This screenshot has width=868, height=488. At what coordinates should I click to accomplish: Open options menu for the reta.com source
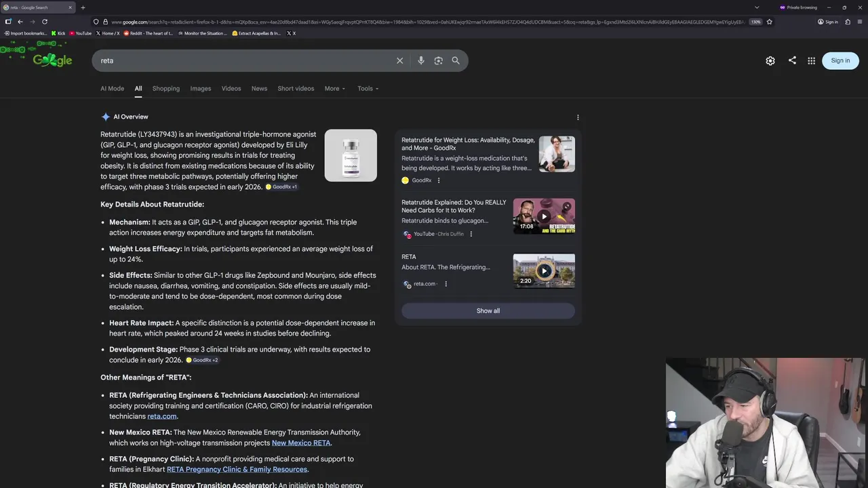click(x=446, y=284)
